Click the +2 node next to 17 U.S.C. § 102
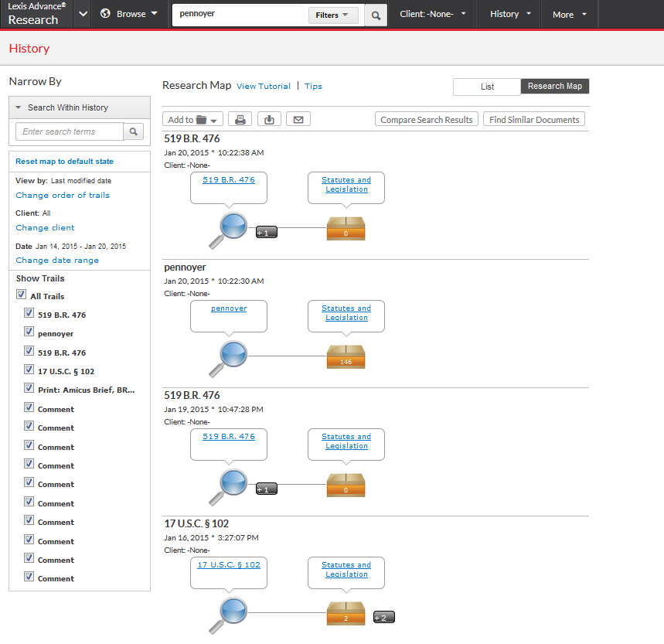 click(x=383, y=617)
